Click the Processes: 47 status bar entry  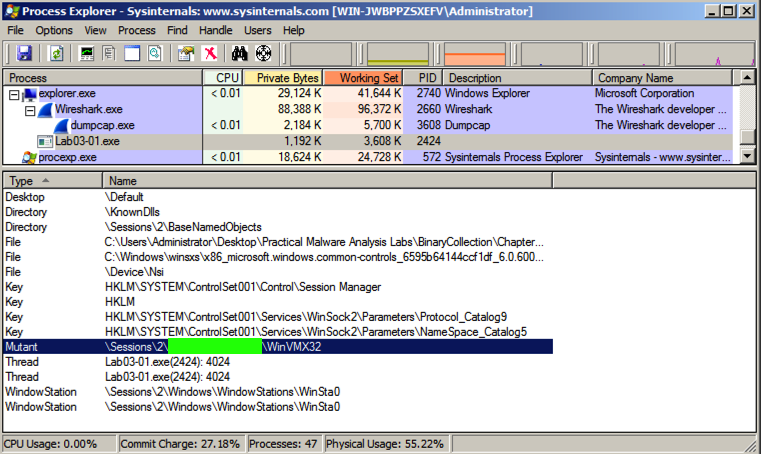pyautogui.click(x=283, y=444)
